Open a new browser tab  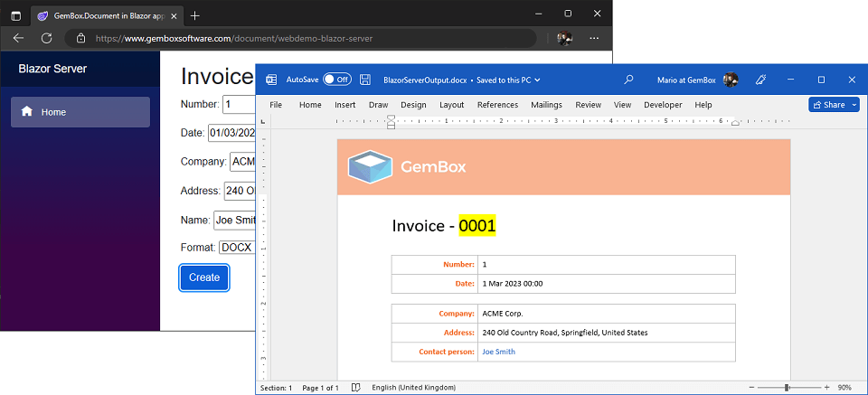point(195,15)
